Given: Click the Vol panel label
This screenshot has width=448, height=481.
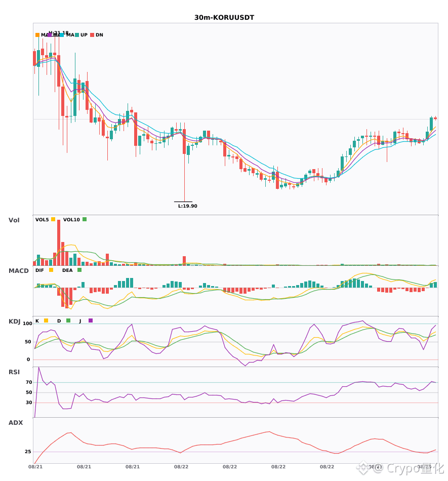Looking at the screenshot, I should pyautogui.click(x=14, y=220).
